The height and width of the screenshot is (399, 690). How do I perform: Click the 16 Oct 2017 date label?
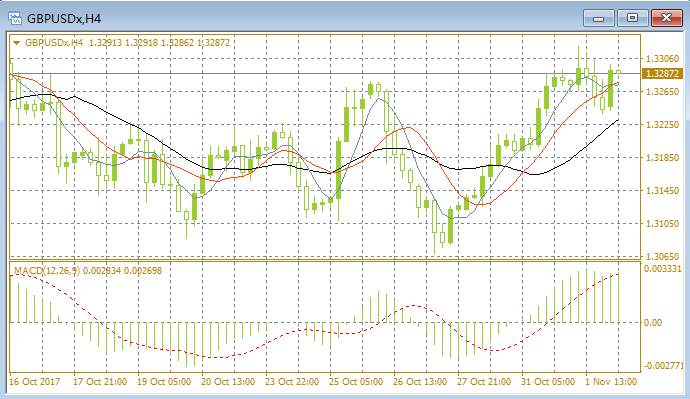tap(34, 381)
